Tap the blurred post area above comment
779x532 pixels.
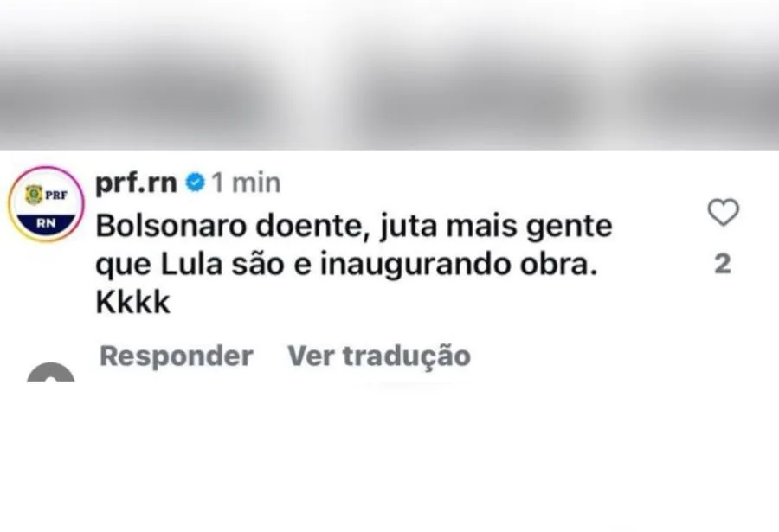(x=389, y=74)
